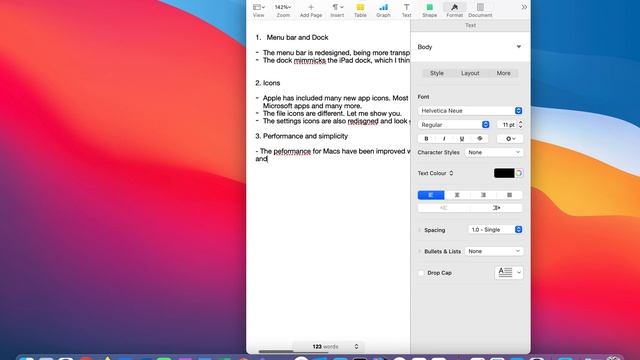The width and height of the screenshot is (640, 360).
Task: Open the 1.0 - Single spacing dropdown
Action: click(x=495, y=230)
